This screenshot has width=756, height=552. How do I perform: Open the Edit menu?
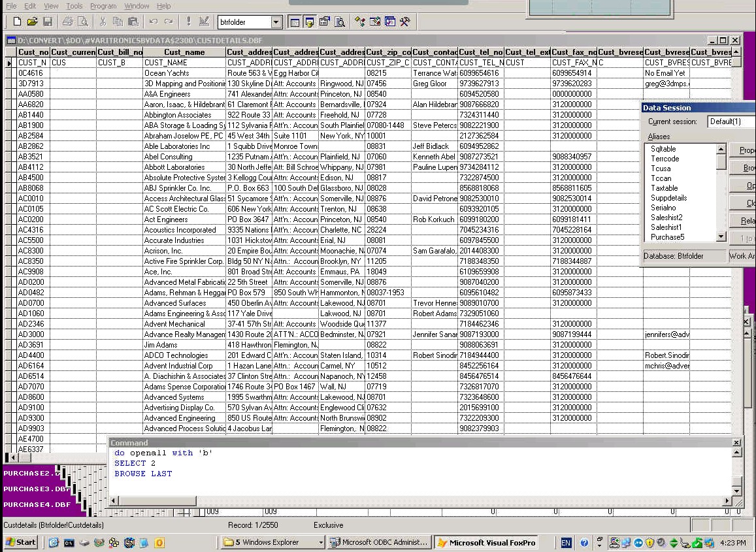(x=30, y=6)
